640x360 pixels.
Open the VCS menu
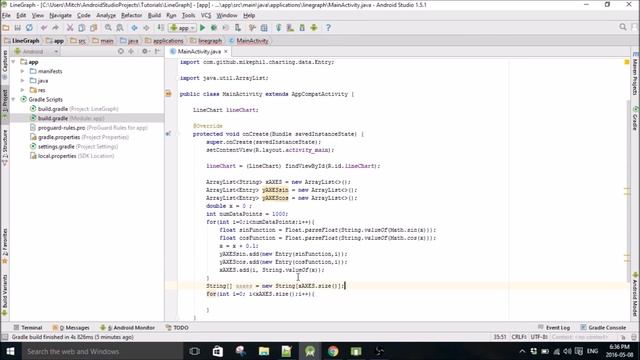(206, 16)
